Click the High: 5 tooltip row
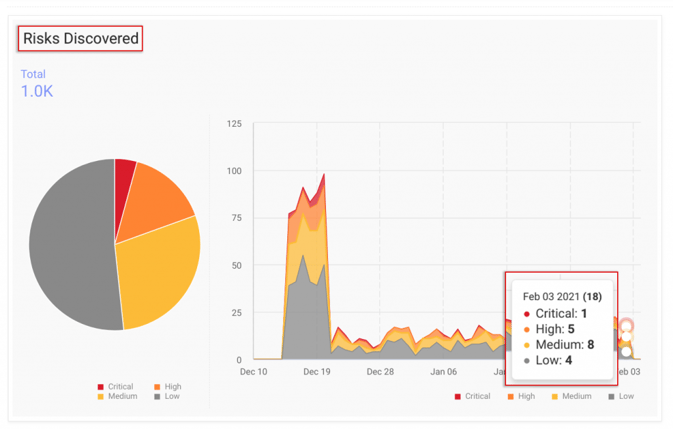The height and width of the screenshot is (429, 673). [549, 329]
